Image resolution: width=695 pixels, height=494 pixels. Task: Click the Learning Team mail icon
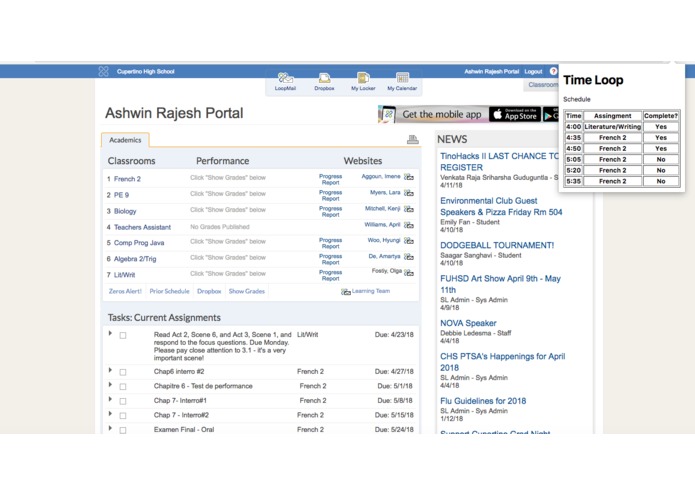(x=346, y=292)
